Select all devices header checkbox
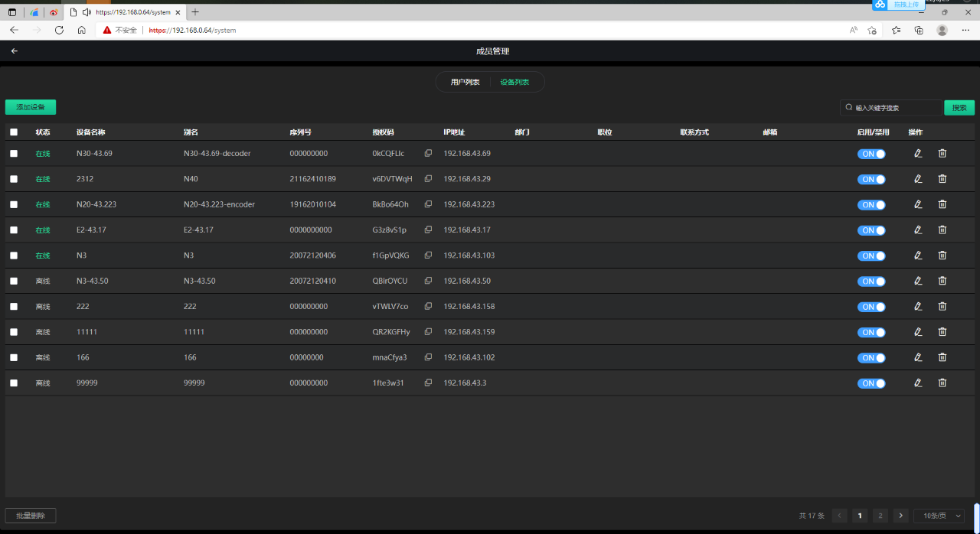This screenshot has height=534, width=980. [x=14, y=132]
